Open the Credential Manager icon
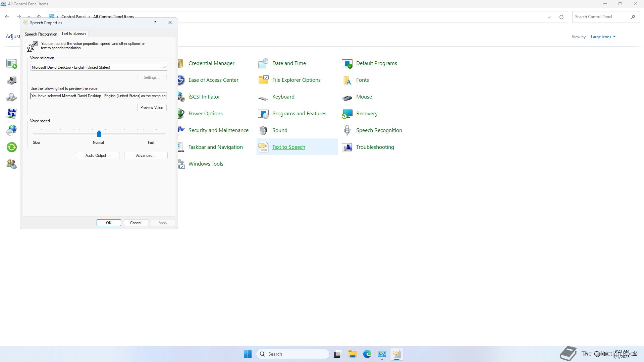Viewport: 644px width, 362px height. 180,63
